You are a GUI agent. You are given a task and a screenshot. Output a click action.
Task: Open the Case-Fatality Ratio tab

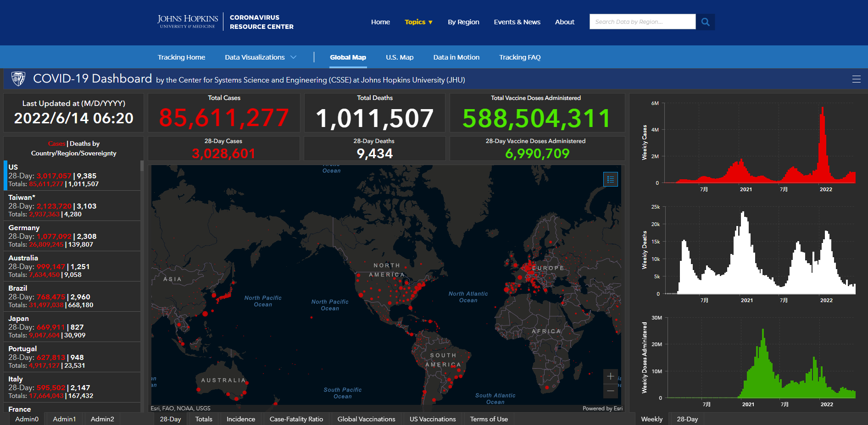point(296,419)
